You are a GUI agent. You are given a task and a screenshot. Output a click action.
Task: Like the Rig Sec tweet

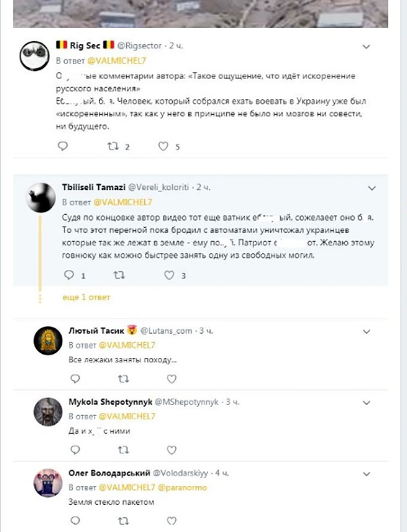pos(163,147)
